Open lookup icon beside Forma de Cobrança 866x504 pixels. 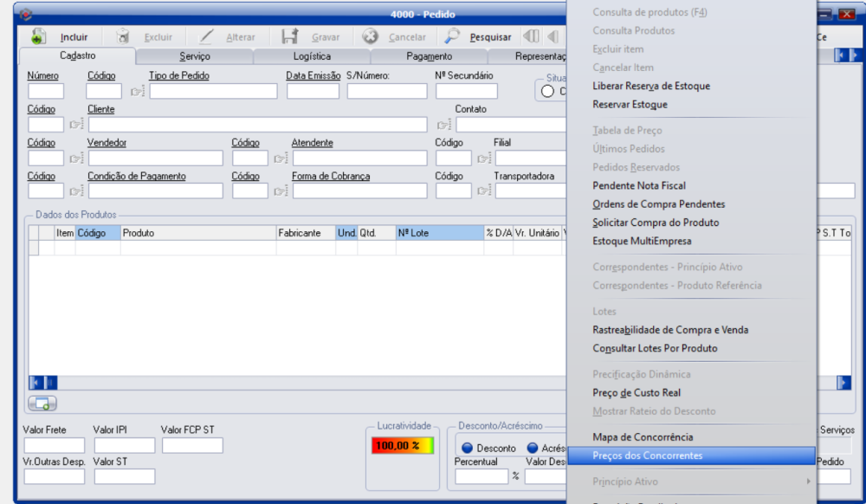[x=281, y=191]
